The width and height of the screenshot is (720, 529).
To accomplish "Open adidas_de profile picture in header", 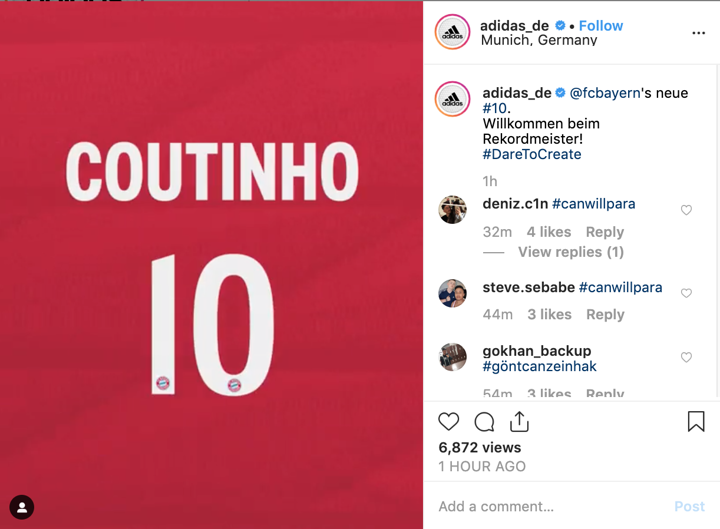I will pyautogui.click(x=452, y=32).
